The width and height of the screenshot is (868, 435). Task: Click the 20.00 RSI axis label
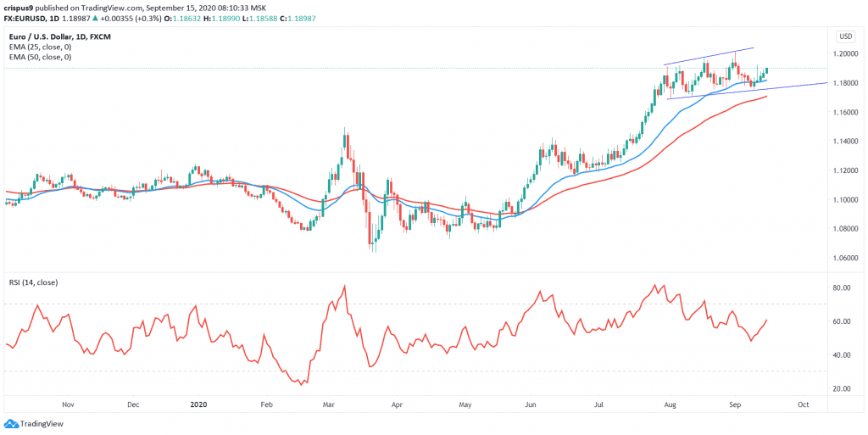coord(843,388)
